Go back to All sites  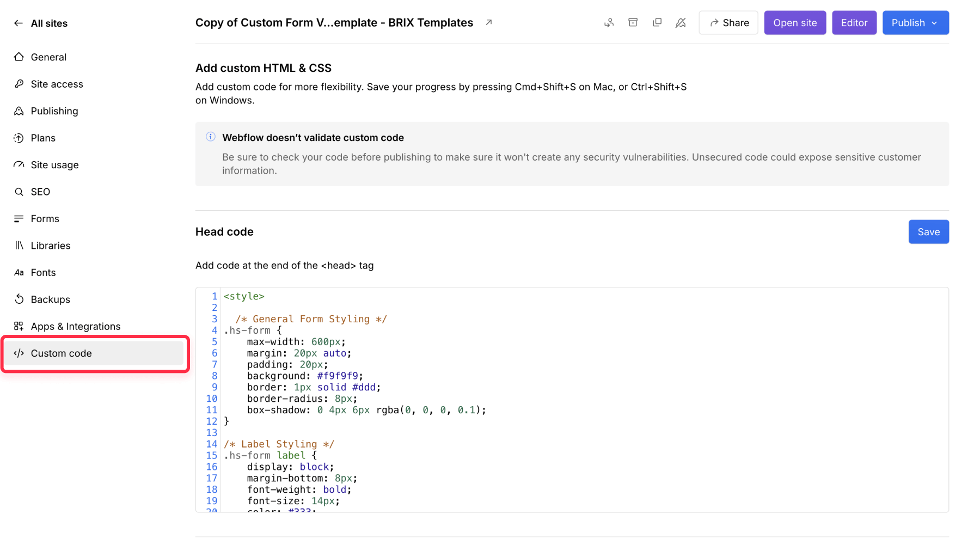pos(41,23)
